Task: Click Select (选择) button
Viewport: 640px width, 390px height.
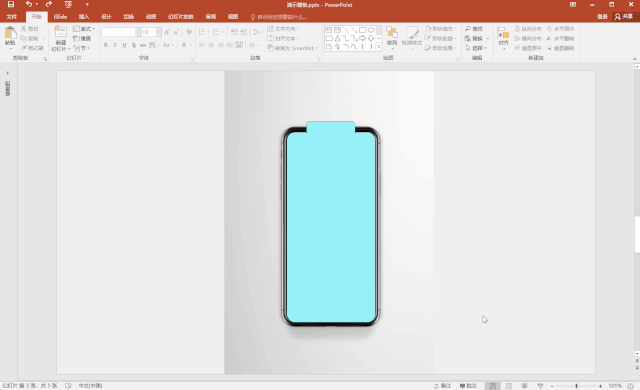Action: tap(476, 48)
